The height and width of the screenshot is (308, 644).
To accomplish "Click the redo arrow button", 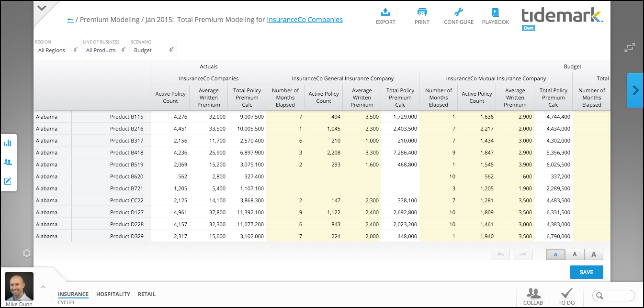I will click(523, 254).
